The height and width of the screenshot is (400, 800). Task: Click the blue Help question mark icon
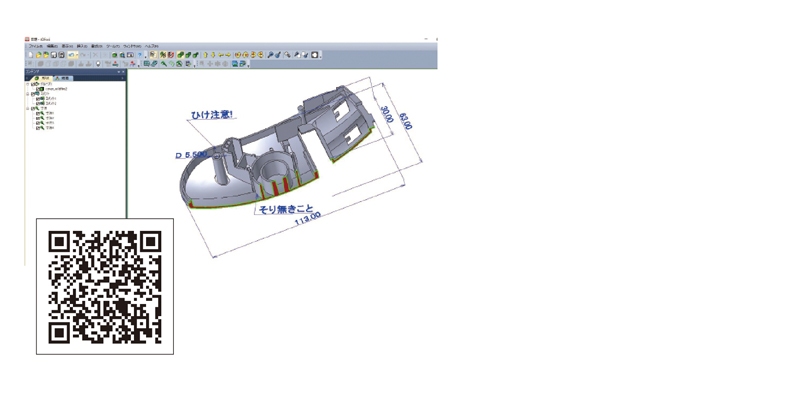point(141,55)
